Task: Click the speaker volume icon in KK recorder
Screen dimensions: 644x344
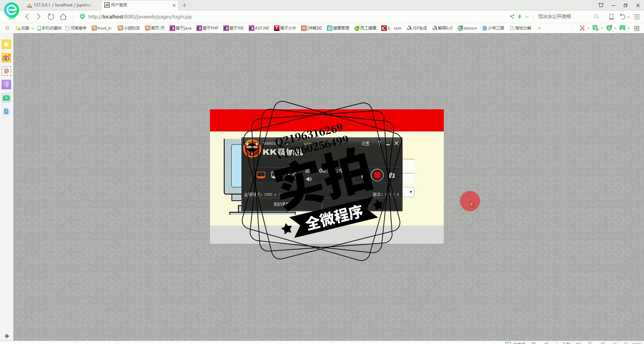Action: pyautogui.click(x=309, y=179)
